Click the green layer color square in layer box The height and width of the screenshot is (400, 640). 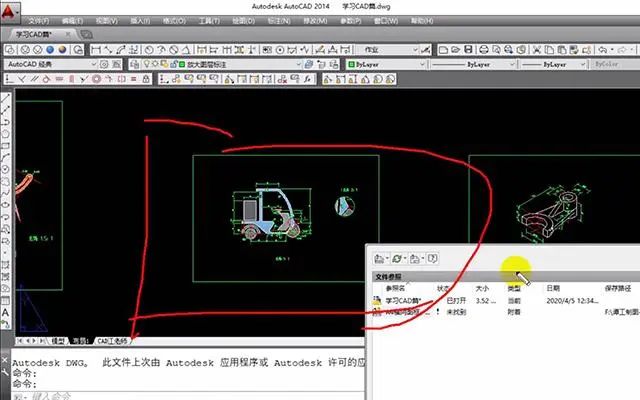(x=182, y=64)
